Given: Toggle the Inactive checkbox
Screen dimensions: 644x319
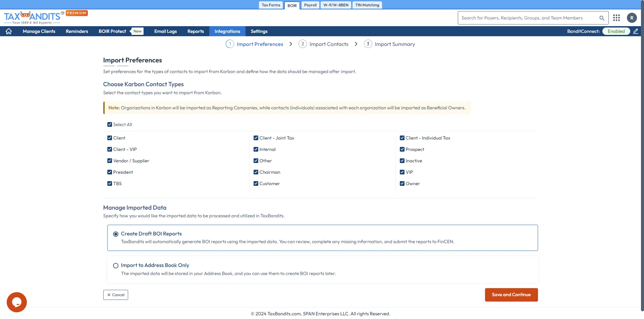Looking at the screenshot, I should pos(402,161).
